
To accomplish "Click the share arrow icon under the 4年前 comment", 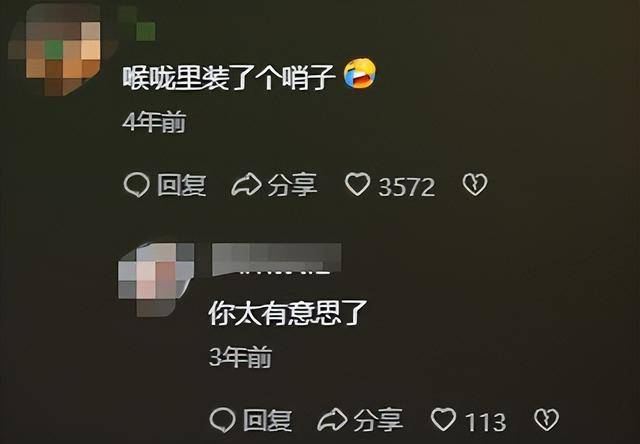I will pyautogui.click(x=246, y=184).
